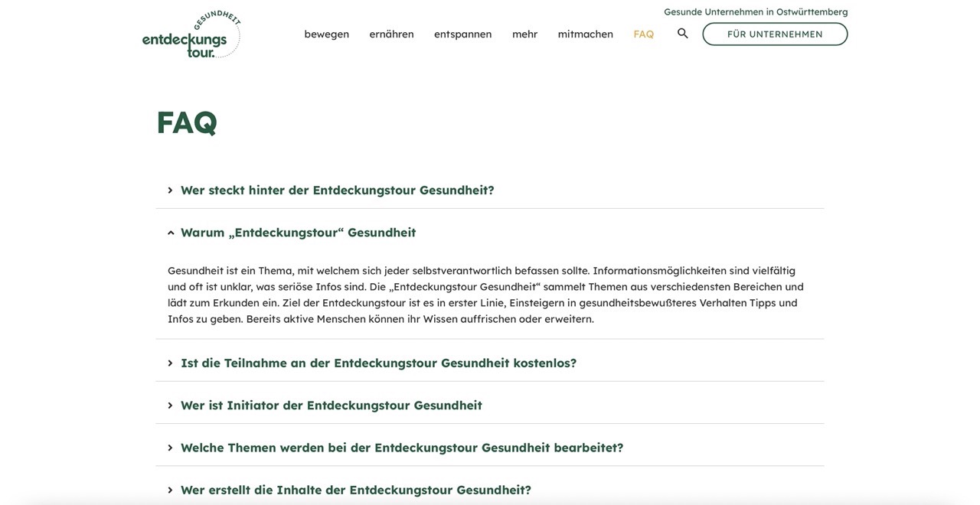Follow "Gesunde Unternehmen in Ostwürttemberg" link
Screen dimensions: 980x505
coord(755,11)
